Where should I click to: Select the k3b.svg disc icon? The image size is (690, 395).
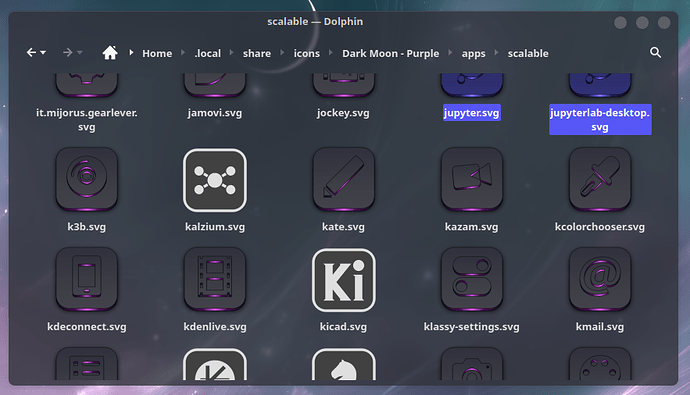pyautogui.click(x=87, y=179)
